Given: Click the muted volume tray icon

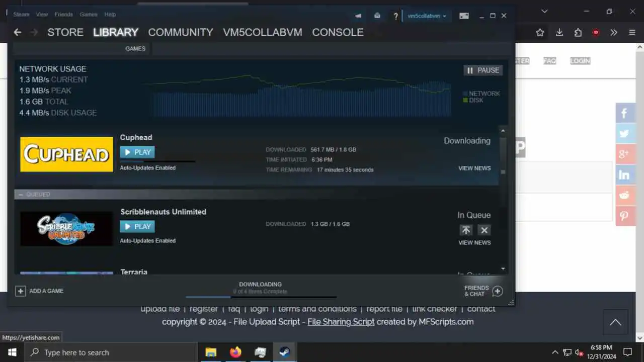Looking at the screenshot, I should [x=579, y=352].
